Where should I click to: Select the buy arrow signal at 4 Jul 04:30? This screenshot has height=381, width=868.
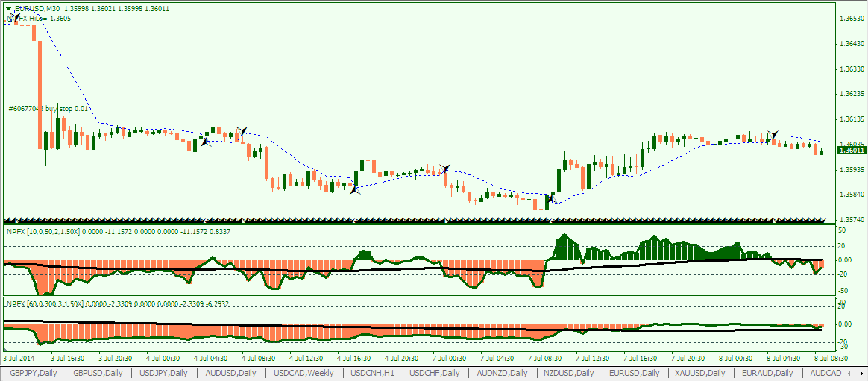pyautogui.click(x=205, y=141)
